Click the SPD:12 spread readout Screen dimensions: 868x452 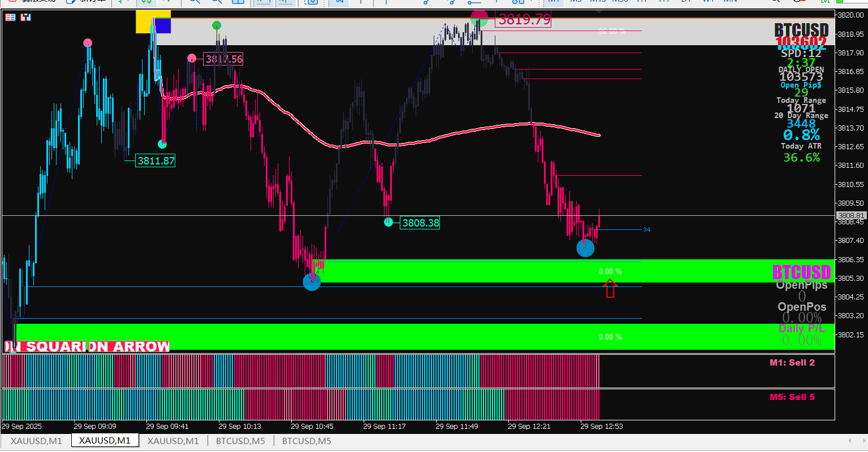tap(801, 54)
